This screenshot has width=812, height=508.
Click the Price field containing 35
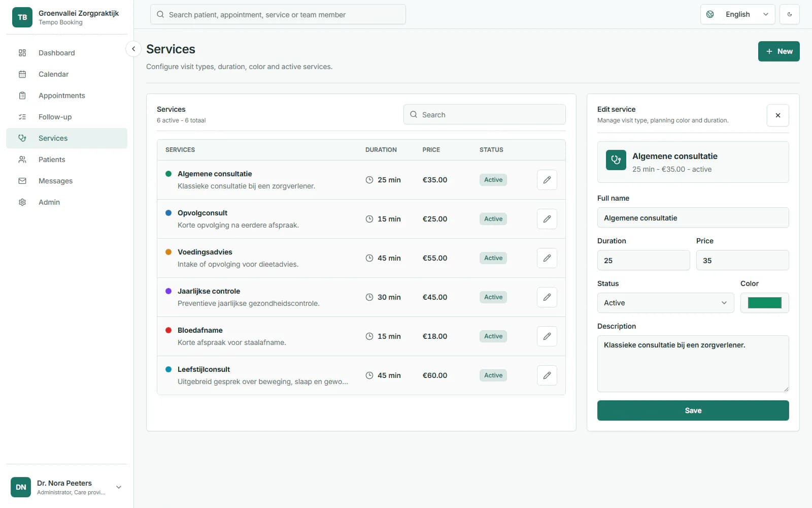742,260
